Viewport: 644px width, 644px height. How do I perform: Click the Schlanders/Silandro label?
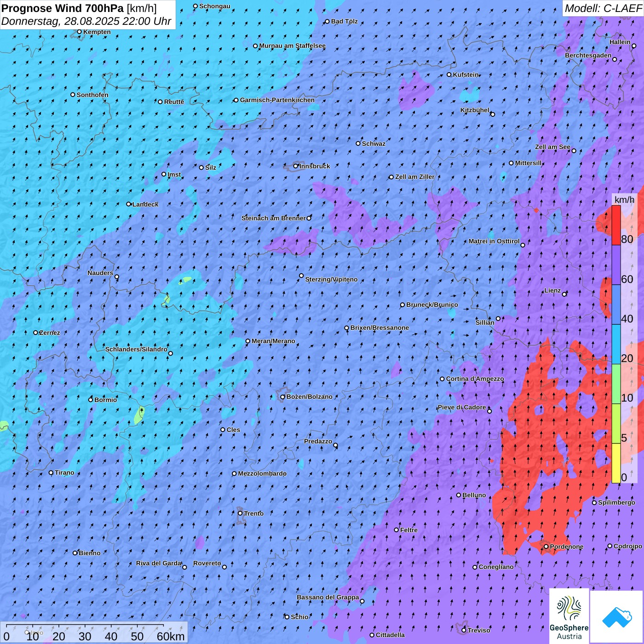click(x=136, y=349)
